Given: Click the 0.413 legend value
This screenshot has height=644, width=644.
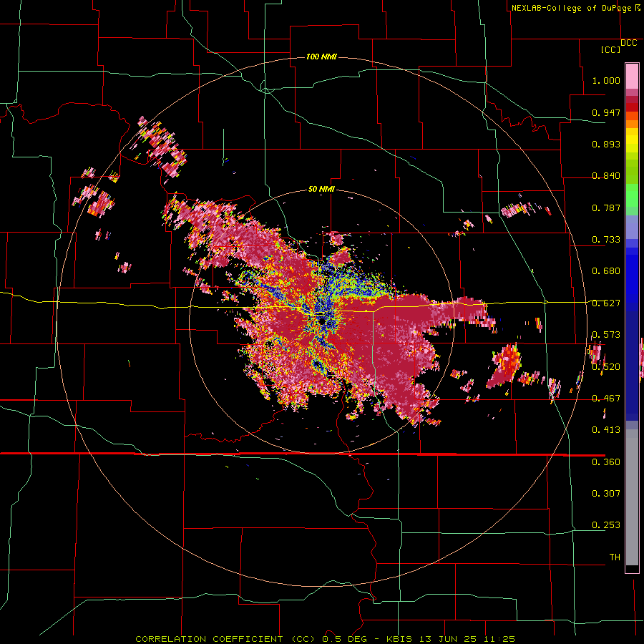Looking at the screenshot, I should (x=606, y=430).
